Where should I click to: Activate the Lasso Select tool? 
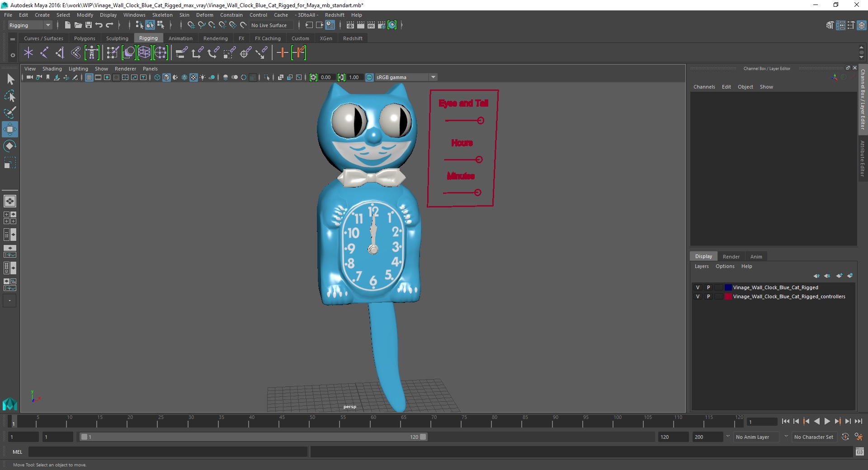[10, 96]
